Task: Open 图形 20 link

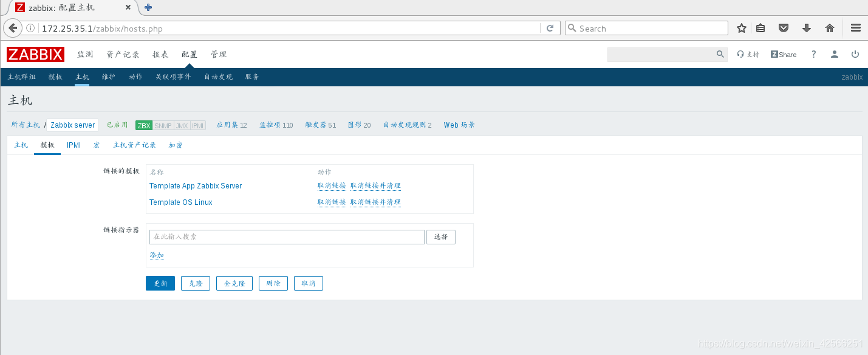Action: pos(359,125)
